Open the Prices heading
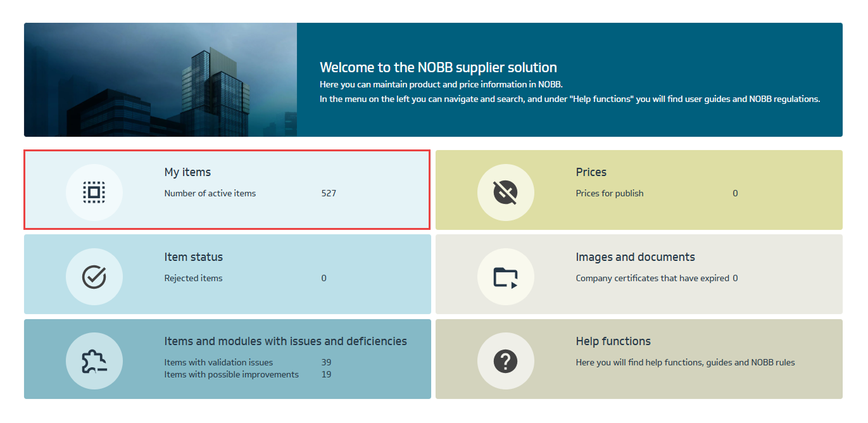Image resolution: width=868 pixels, height=423 pixels. 591,172
